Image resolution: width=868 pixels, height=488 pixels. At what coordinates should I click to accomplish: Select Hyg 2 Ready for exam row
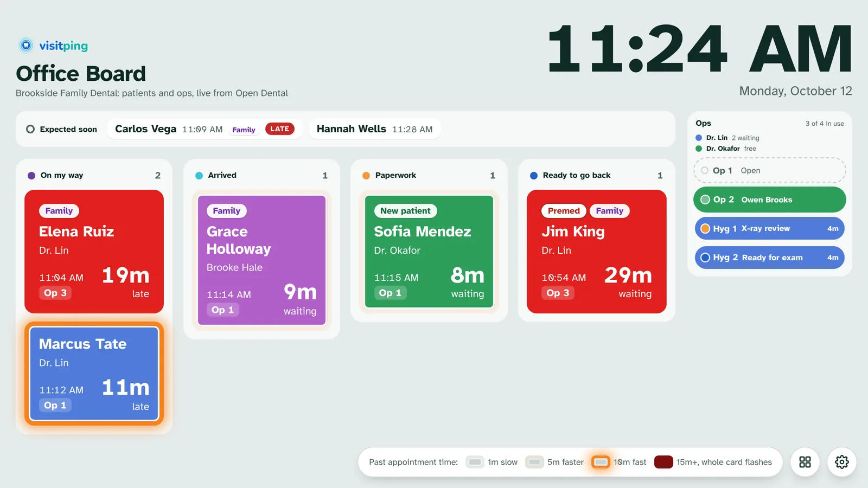[x=770, y=258]
